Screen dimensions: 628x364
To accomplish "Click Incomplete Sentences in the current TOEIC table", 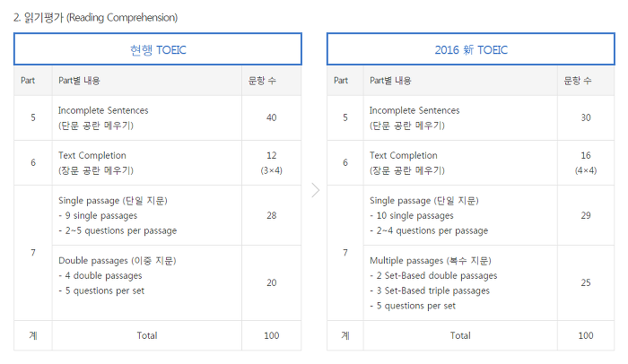I will click(x=103, y=110).
